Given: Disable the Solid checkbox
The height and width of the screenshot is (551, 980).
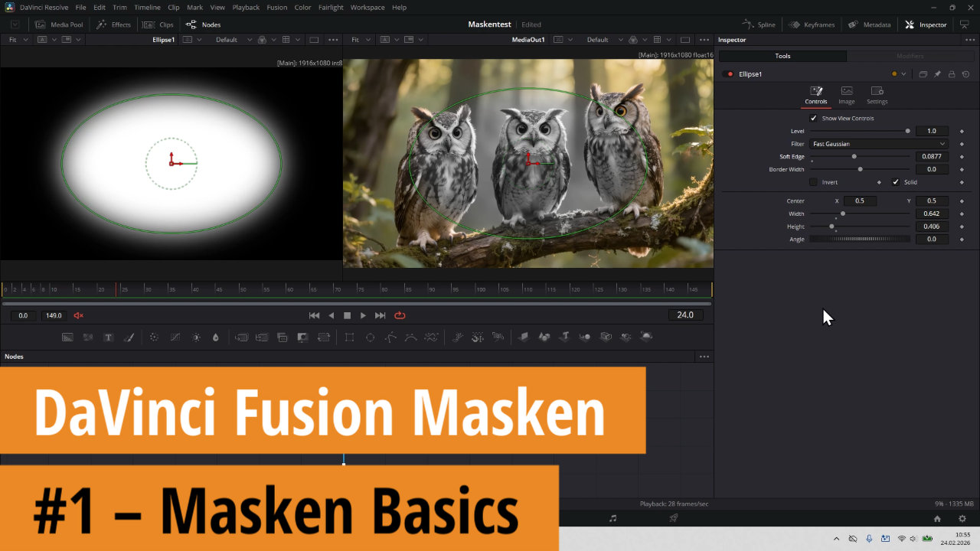Looking at the screenshot, I should coord(896,182).
